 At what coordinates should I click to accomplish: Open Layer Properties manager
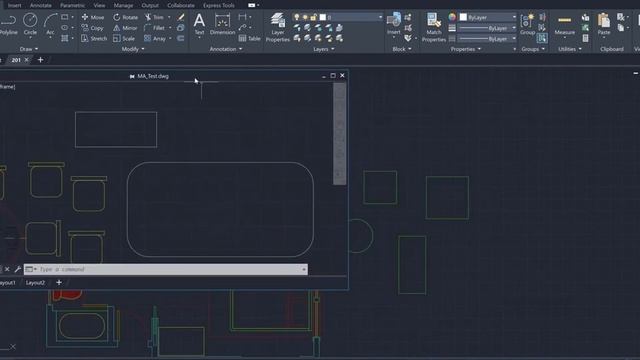coord(278,27)
